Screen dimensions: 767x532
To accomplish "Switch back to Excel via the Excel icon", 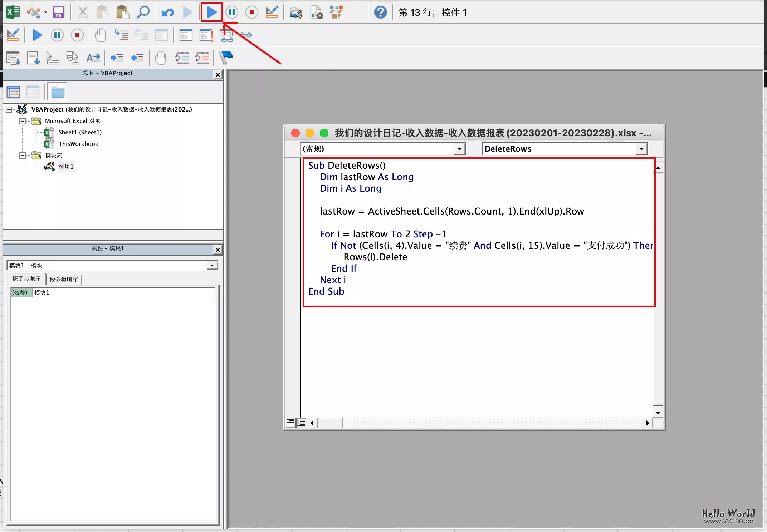I will [x=13, y=12].
